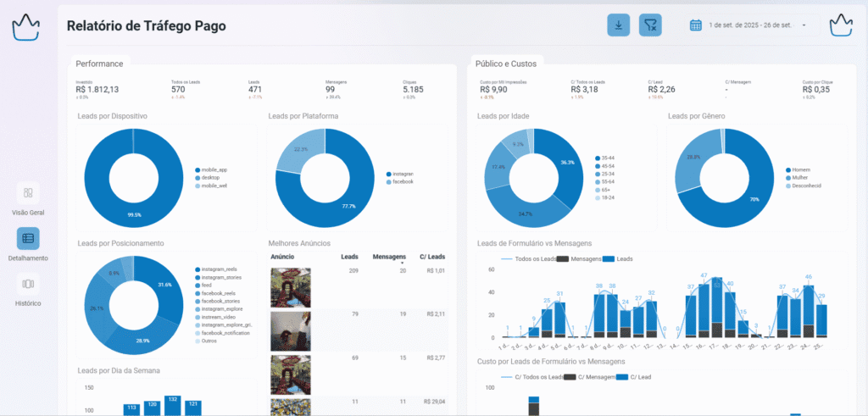Screen dimensions: 868x416
Task: Click the Cliques value 5.185
Action: tap(413, 90)
